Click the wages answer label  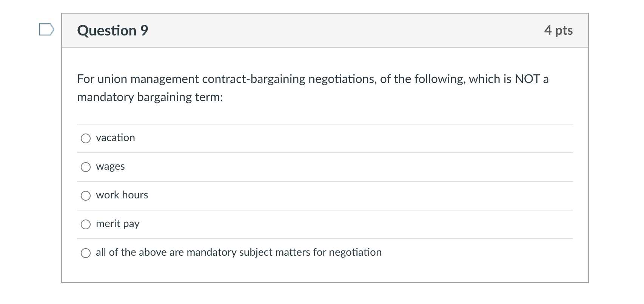tap(110, 166)
